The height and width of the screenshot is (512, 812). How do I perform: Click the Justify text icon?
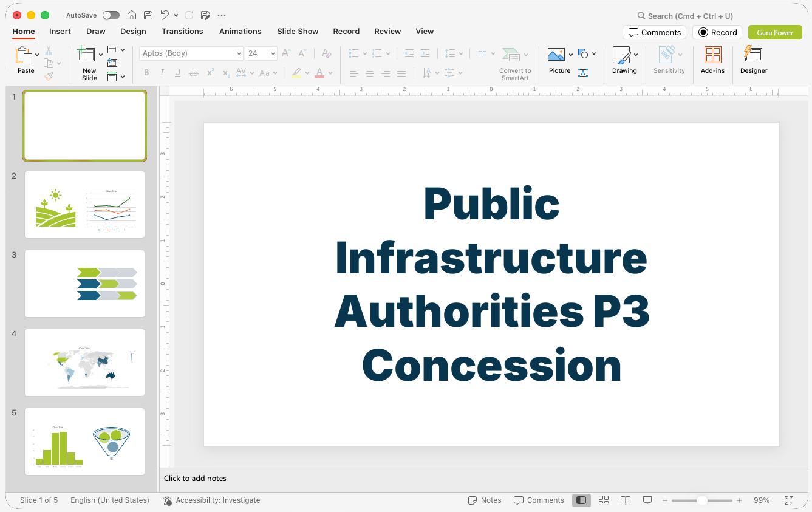pyautogui.click(x=401, y=73)
